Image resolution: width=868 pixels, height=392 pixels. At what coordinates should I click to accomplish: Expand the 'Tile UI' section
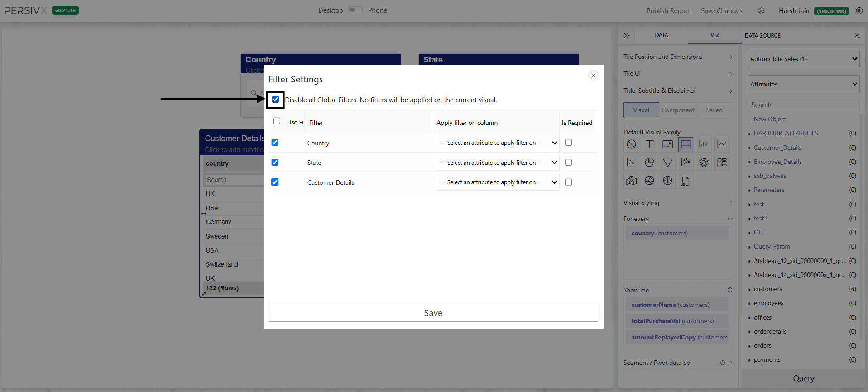tap(677, 73)
